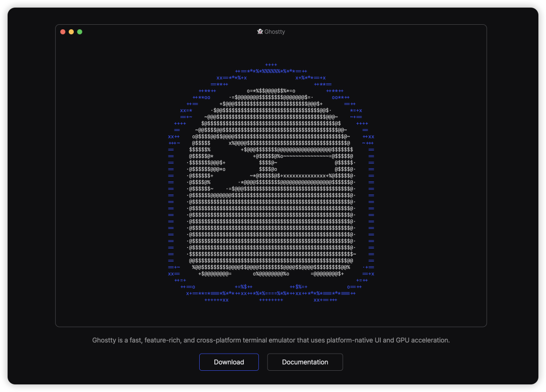Click the ghost icon in title bar
Viewport: 546px width, 392px height.
(x=260, y=32)
